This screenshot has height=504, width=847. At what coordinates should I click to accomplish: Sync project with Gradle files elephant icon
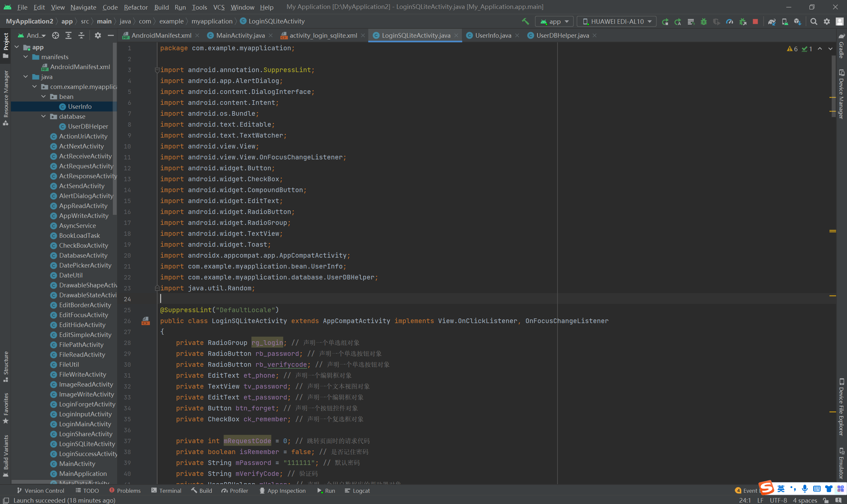(772, 21)
